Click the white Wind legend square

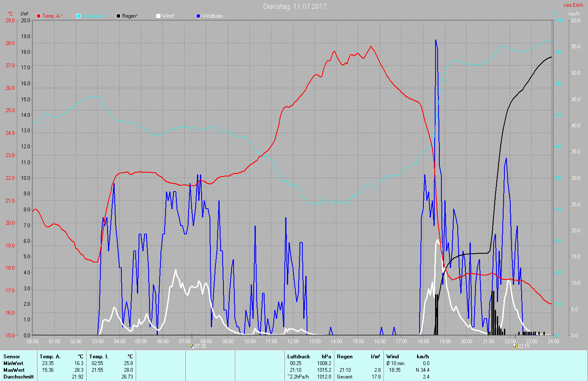158,16
